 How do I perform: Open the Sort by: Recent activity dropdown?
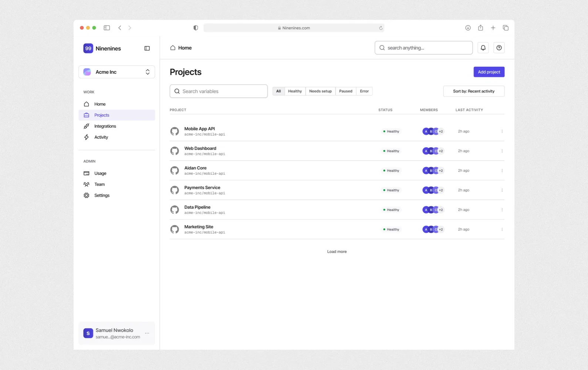474,91
